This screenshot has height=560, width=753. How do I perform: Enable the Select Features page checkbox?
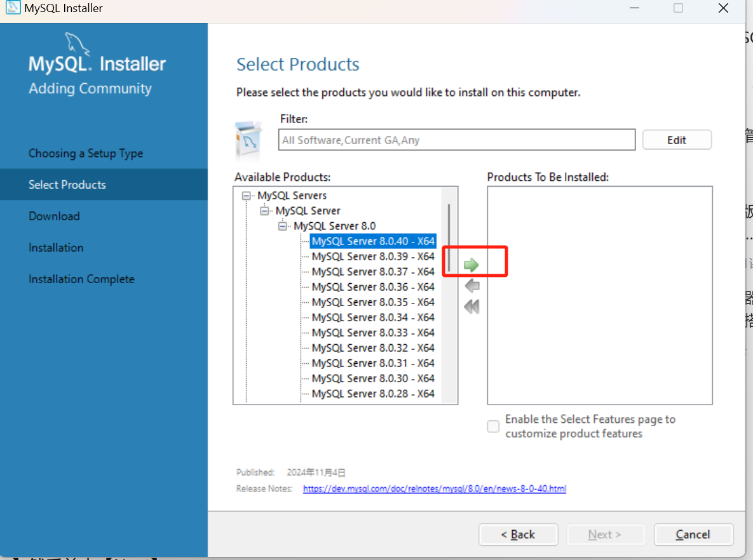pyautogui.click(x=492, y=426)
